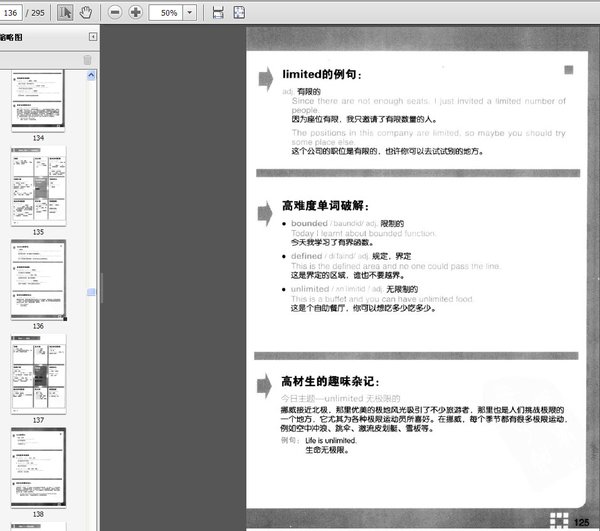Click the '高材生的趣味杂记' heading
The width and height of the screenshot is (600, 531).
click(x=330, y=381)
